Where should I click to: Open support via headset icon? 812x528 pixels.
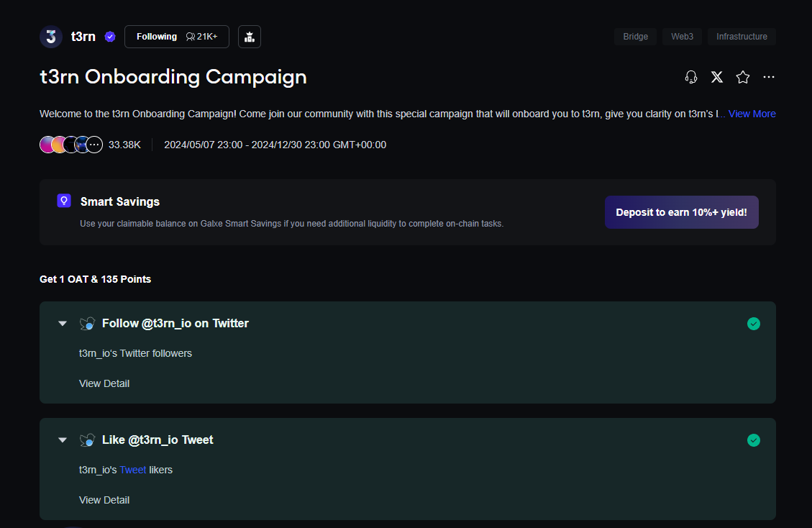691,77
